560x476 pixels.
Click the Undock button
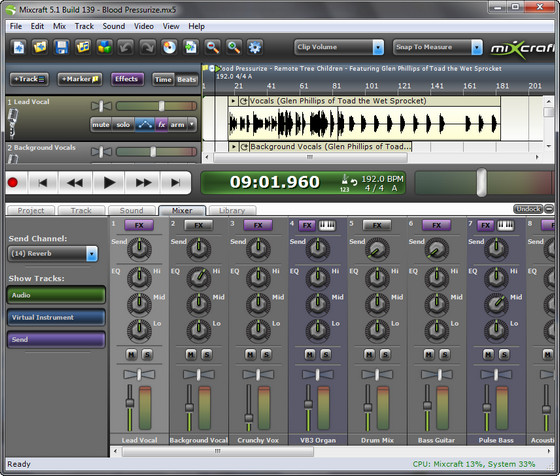click(x=528, y=209)
